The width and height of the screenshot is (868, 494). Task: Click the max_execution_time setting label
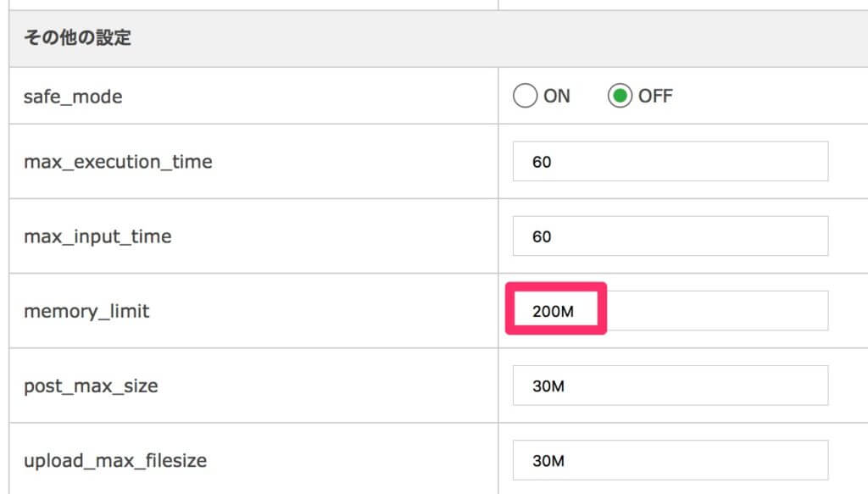point(118,162)
